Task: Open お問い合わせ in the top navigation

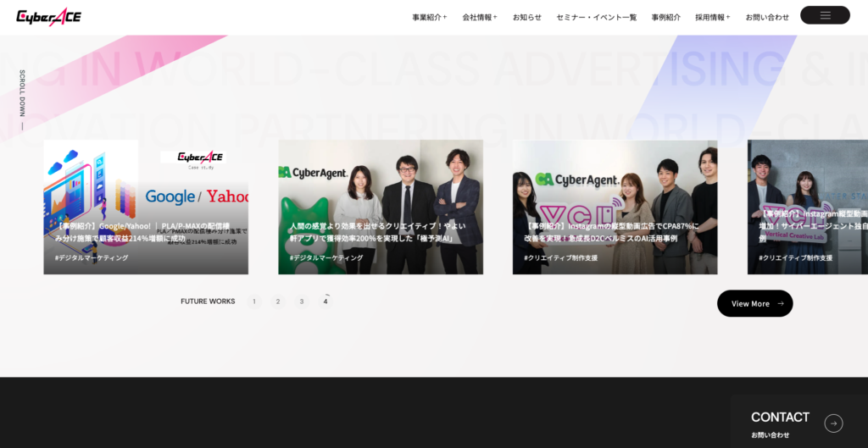Action: point(767,17)
